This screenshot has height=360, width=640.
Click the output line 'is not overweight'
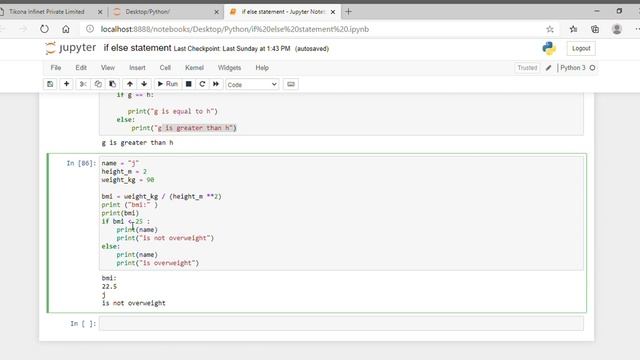[x=133, y=303]
